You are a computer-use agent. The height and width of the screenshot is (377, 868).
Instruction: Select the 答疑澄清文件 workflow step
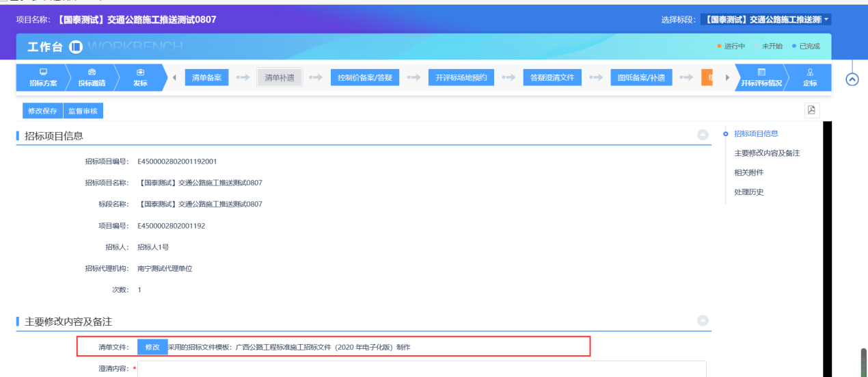tap(552, 78)
